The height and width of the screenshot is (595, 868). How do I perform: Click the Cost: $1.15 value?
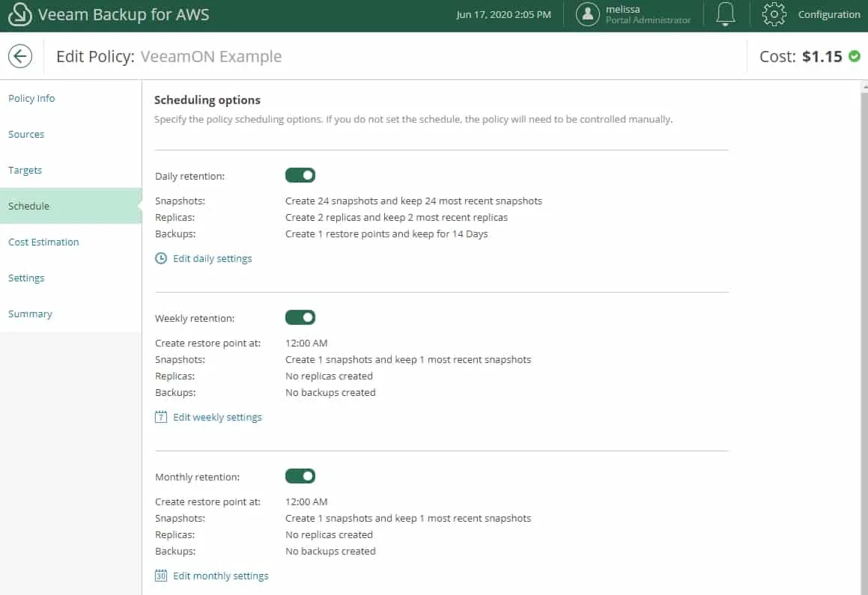click(801, 56)
